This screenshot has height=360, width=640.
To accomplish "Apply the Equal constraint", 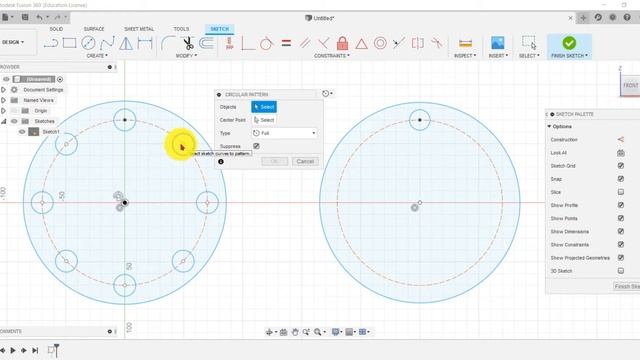I will point(286,43).
